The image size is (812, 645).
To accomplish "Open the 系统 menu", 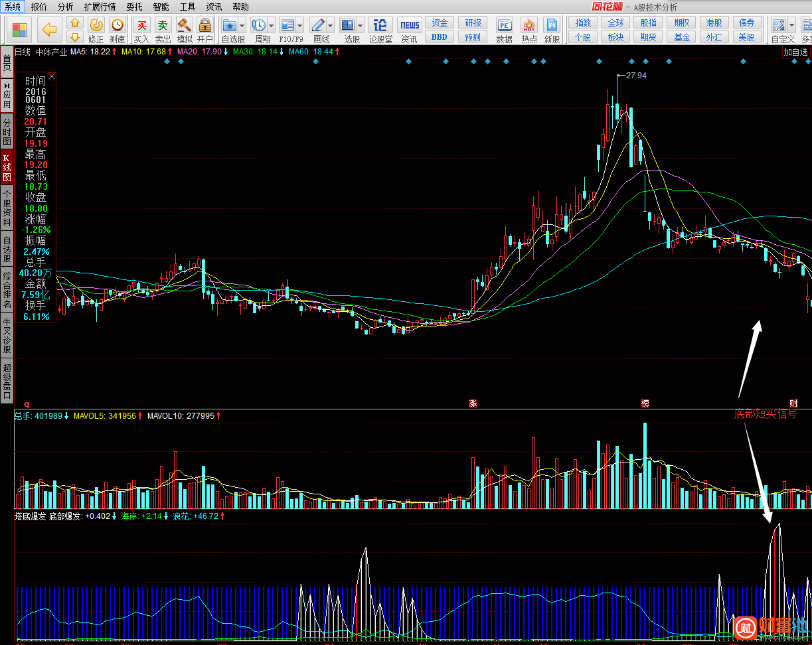I will [x=13, y=7].
